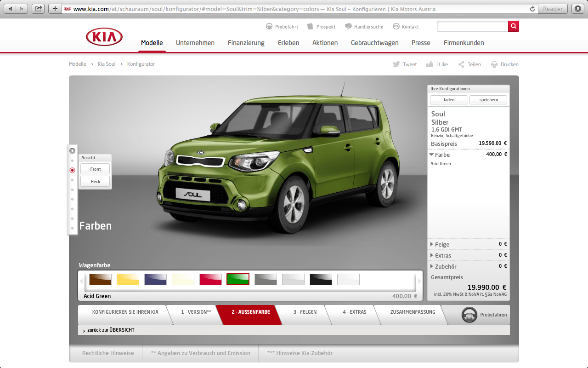Click the KIA logo
Image resolution: width=588 pixels, height=368 pixels.
(104, 37)
